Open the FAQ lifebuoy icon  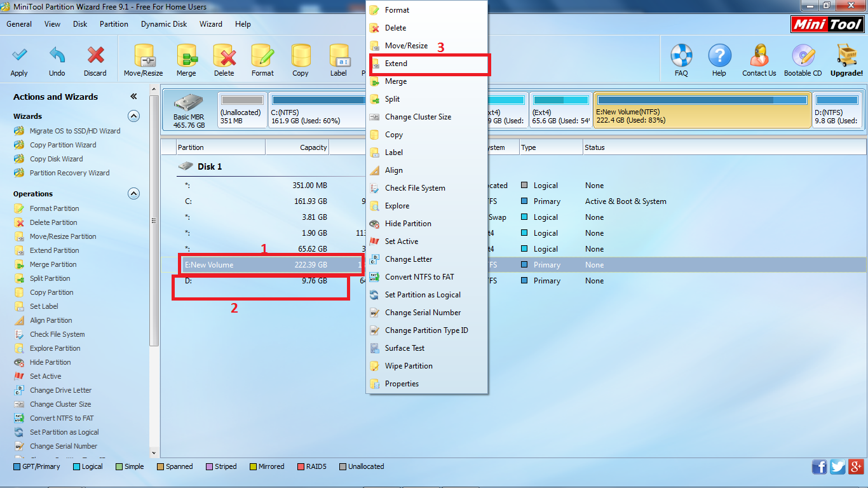pyautogui.click(x=681, y=56)
